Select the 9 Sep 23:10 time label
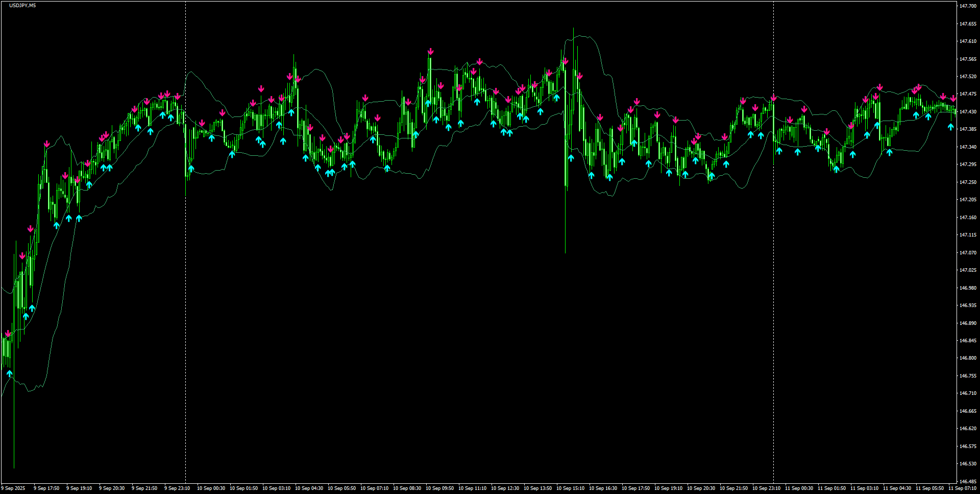The width and height of the screenshot is (980, 494). tap(177, 488)
